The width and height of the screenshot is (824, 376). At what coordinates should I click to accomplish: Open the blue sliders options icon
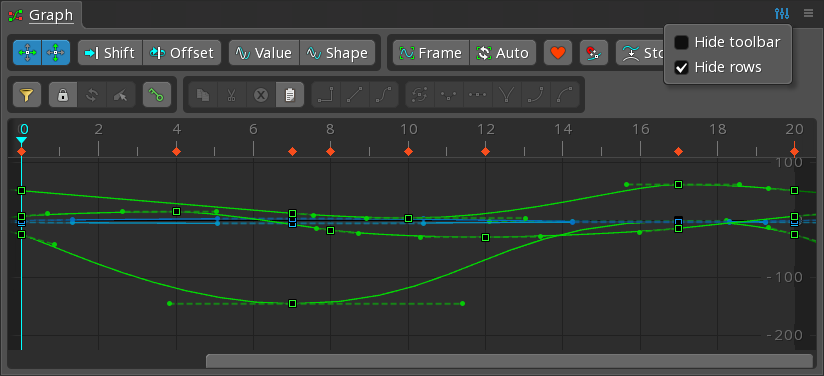781,14
